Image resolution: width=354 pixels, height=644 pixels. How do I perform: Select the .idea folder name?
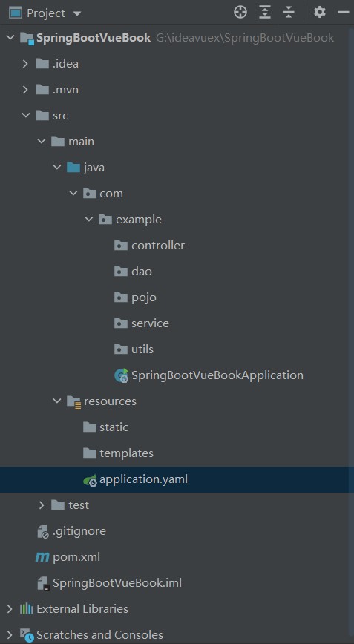(65, 64)
